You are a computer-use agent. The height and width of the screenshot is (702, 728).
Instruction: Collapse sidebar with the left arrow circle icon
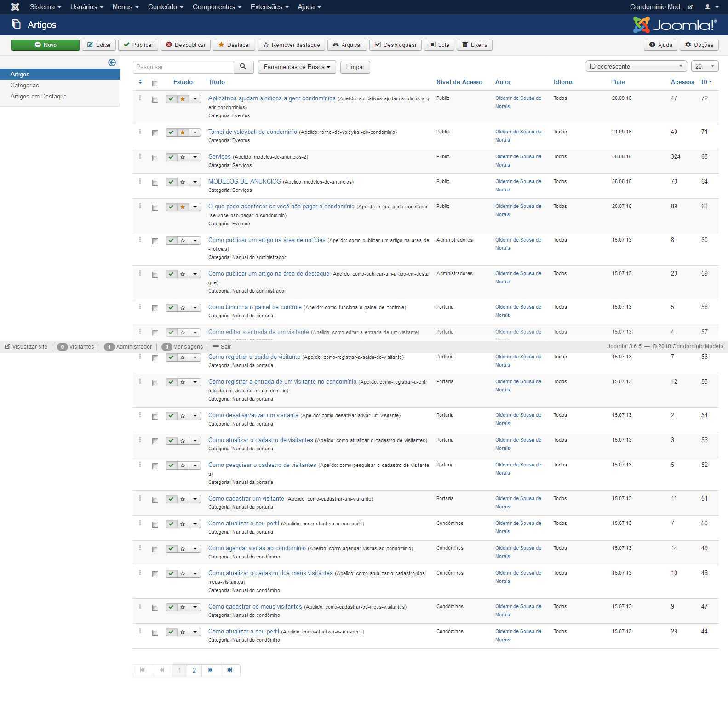[112, 63]
